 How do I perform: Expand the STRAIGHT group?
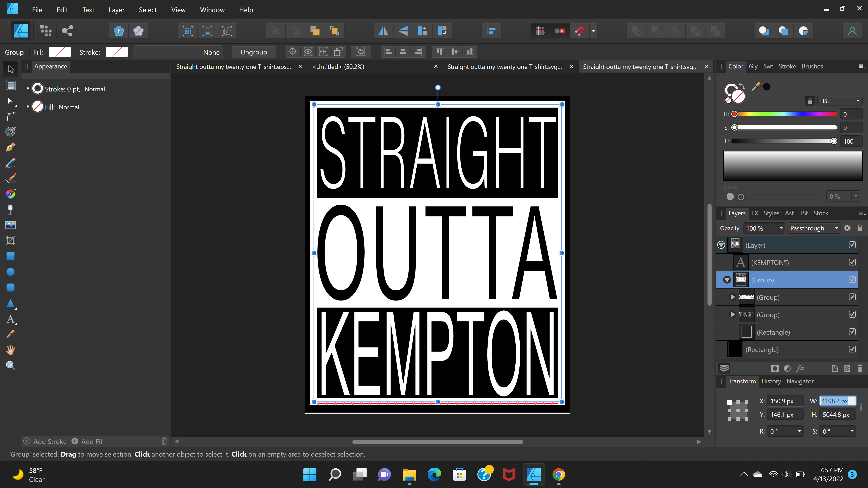[733, 314]
